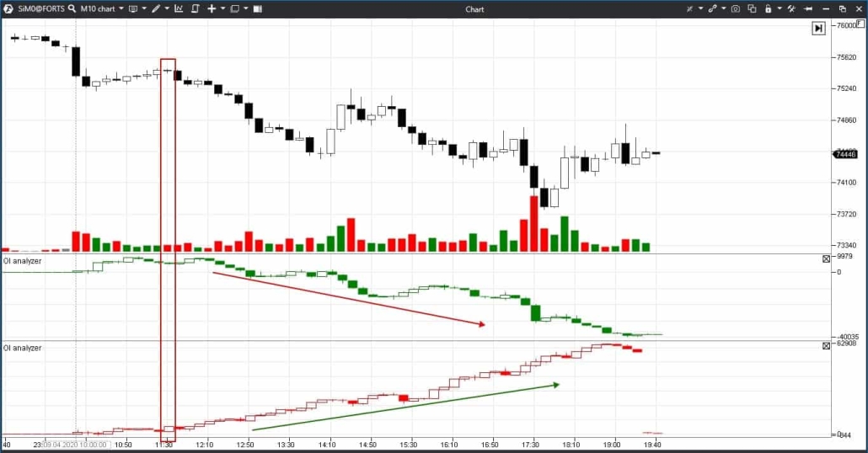This screenshot has height=453, width=868.
Task: Open the ATAS logo main menu
Action: [x=8, y=8]
